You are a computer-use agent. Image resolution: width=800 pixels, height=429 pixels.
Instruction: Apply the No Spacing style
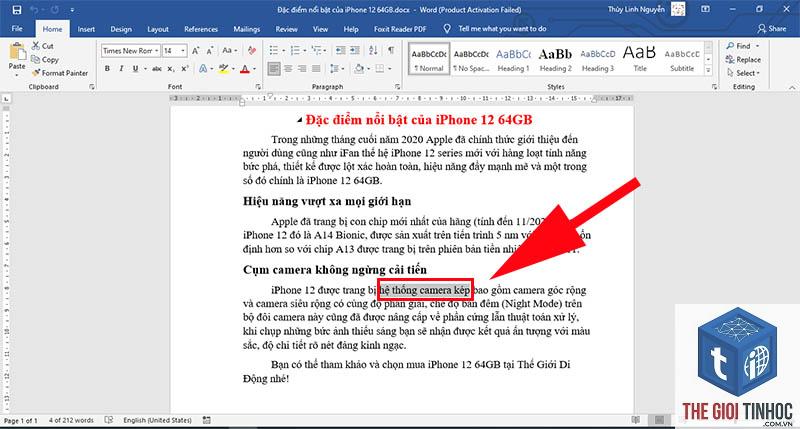tap(471, 59)
